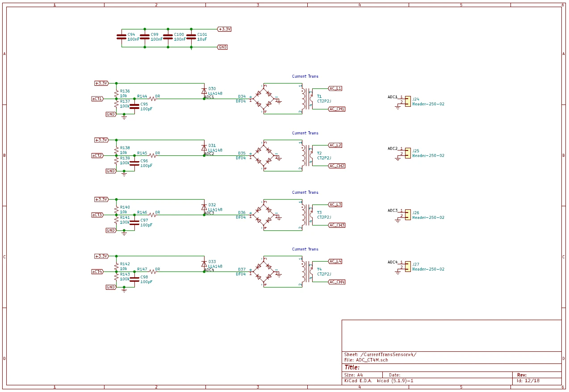
Task: Click the AC_CH2 global label
Action: (337, 166)
